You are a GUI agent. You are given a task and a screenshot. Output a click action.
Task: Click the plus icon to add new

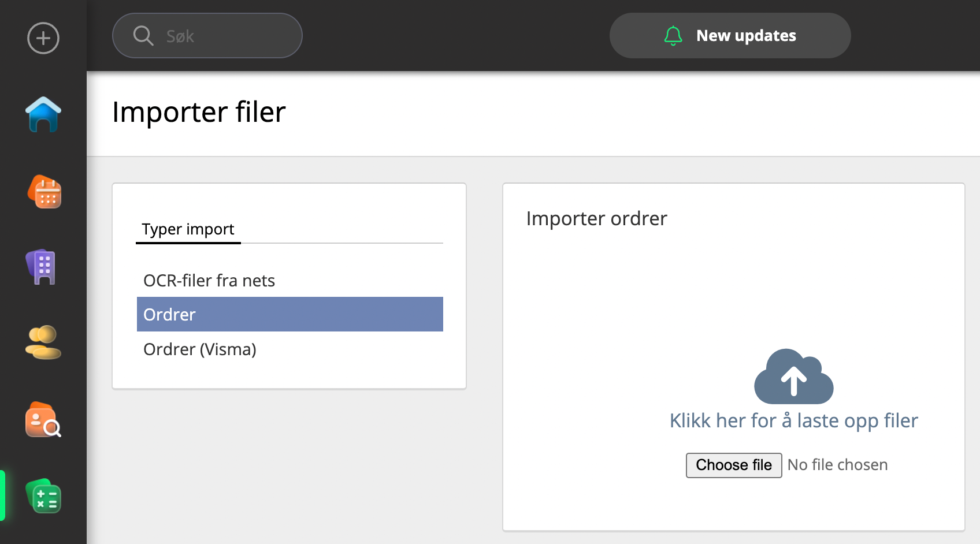pyautogui.click(x=43, y=38)
